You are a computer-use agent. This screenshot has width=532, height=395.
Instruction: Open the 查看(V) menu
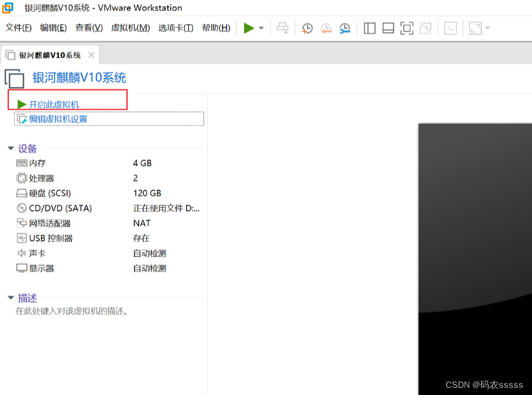[89, 28]
